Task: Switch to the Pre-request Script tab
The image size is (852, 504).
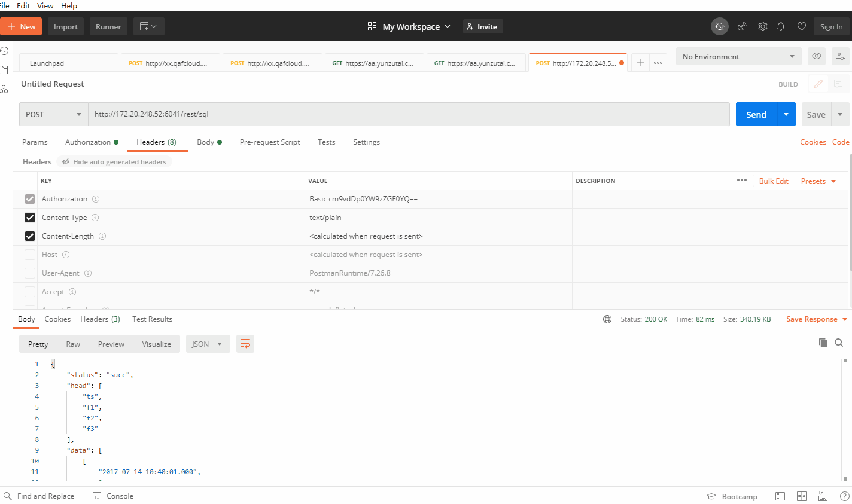Action: [x=270, y=142]
